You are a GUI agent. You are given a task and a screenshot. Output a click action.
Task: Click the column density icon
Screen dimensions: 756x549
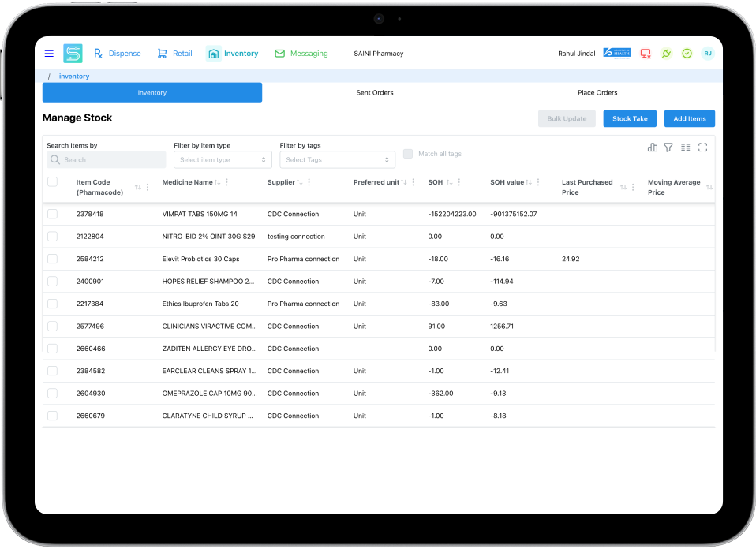(x=686, y=148)
